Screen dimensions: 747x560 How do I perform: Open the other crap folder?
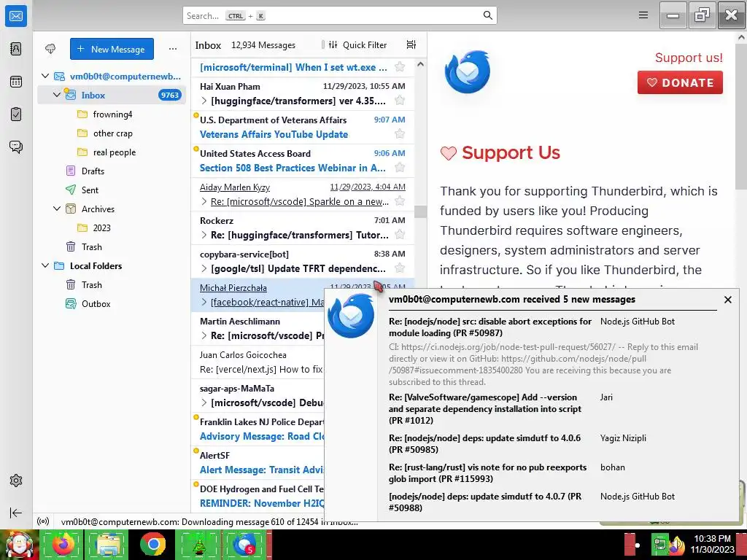[x=112, y=133]
